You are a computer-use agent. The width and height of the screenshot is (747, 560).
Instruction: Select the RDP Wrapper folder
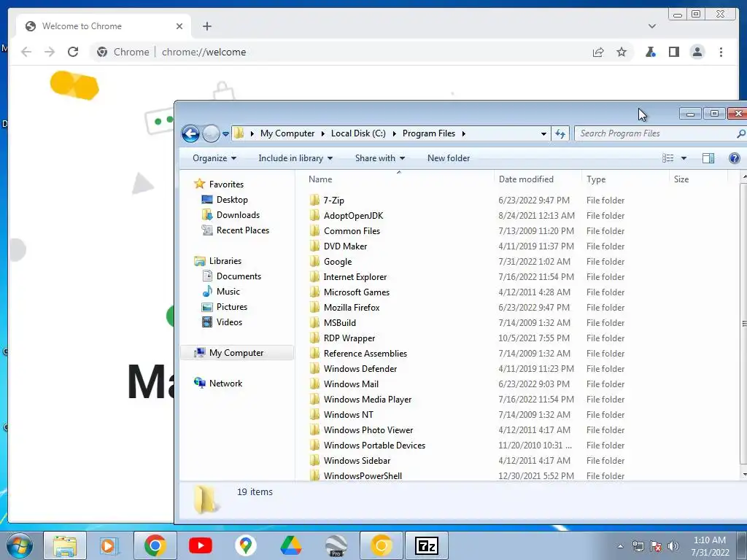349,338
